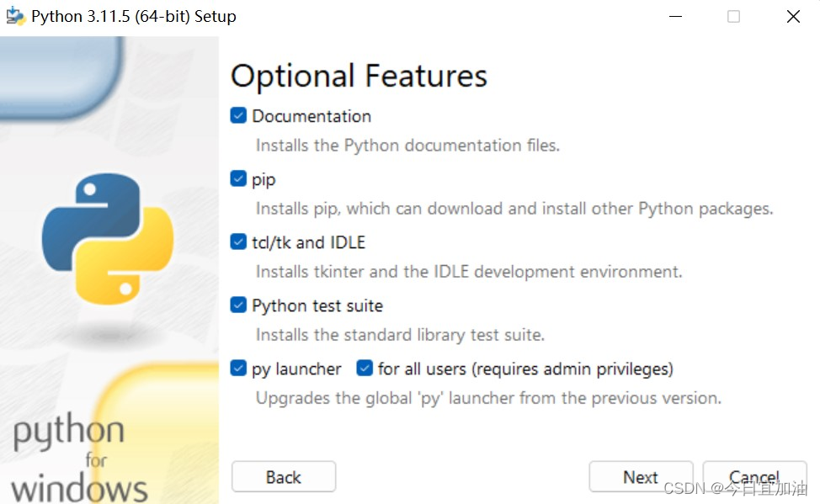Click the pip description text
This screenshot has width=820, height=504.
tap(514, 208)
